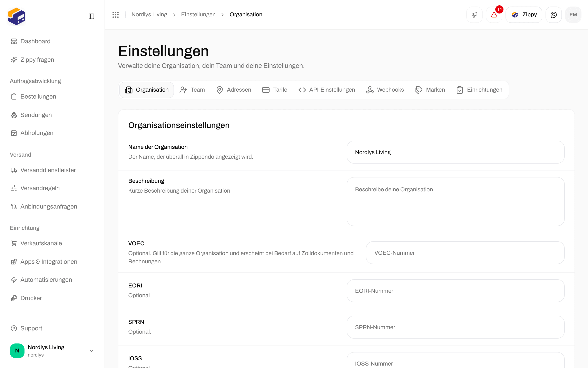Open the chat support bubble icon

pos(553,15)
